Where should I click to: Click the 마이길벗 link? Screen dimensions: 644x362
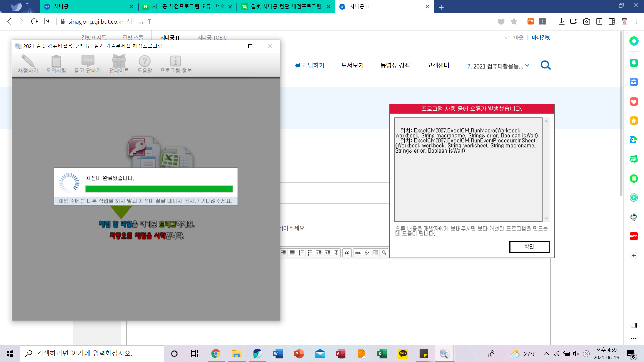[541, 38]
